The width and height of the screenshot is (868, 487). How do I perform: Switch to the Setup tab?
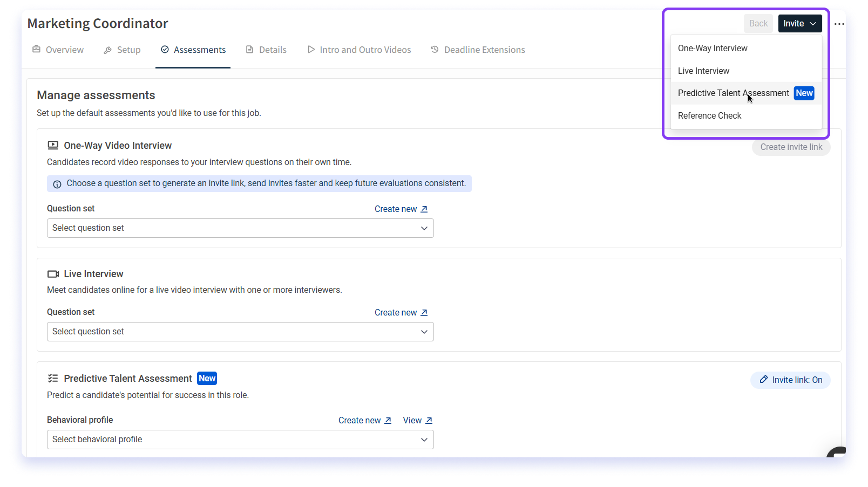pos(122,50)
